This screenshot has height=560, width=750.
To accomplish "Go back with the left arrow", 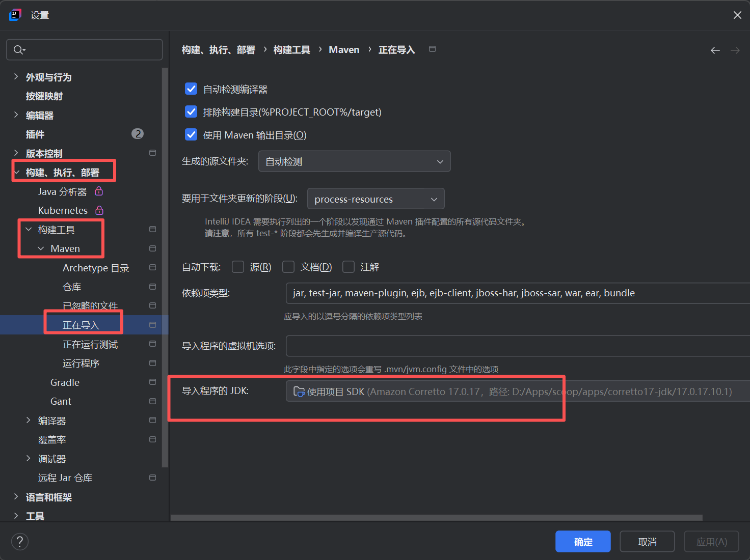I will tap(715, 50).
